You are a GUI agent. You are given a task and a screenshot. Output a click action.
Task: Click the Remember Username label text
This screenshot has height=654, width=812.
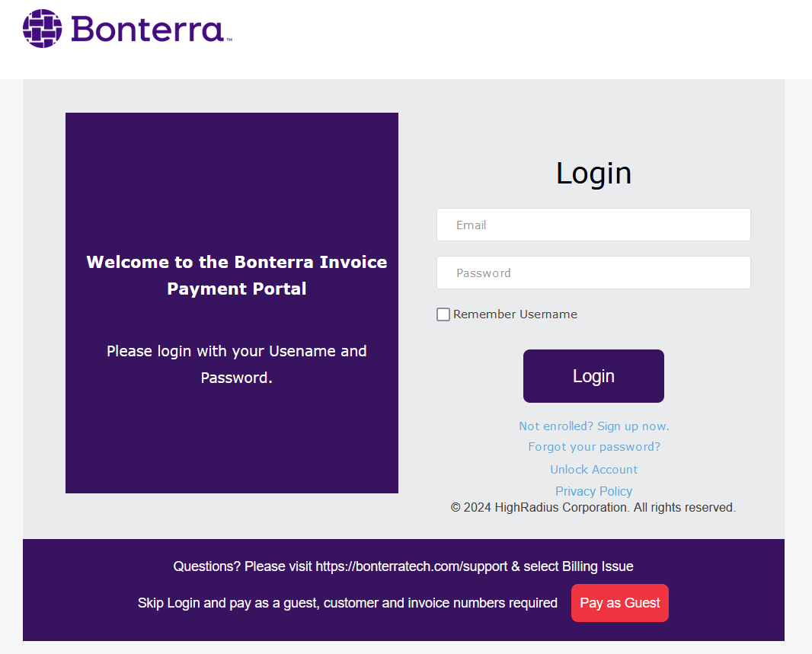pyautogui.click(x=515, y=314)
